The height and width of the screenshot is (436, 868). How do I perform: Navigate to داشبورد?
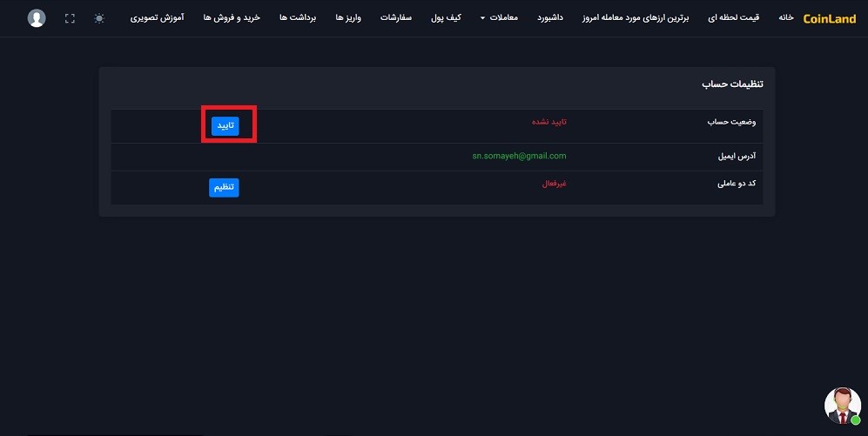coord(549,17)
